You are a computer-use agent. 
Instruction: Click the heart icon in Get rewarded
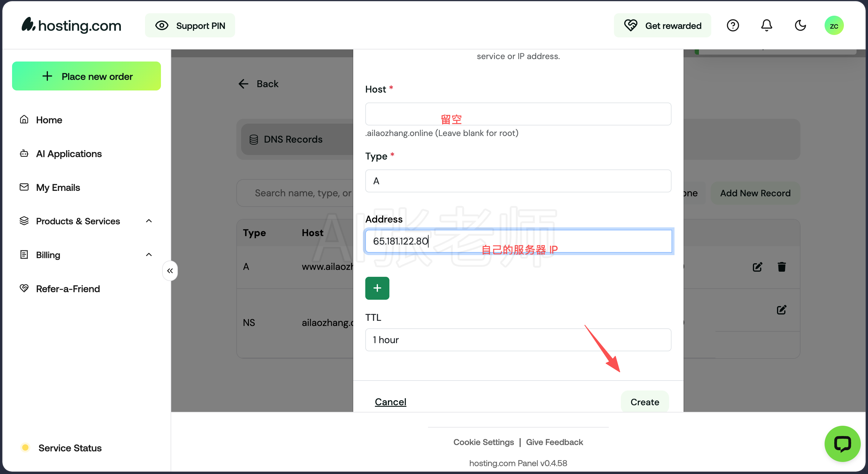coord(631,25)
